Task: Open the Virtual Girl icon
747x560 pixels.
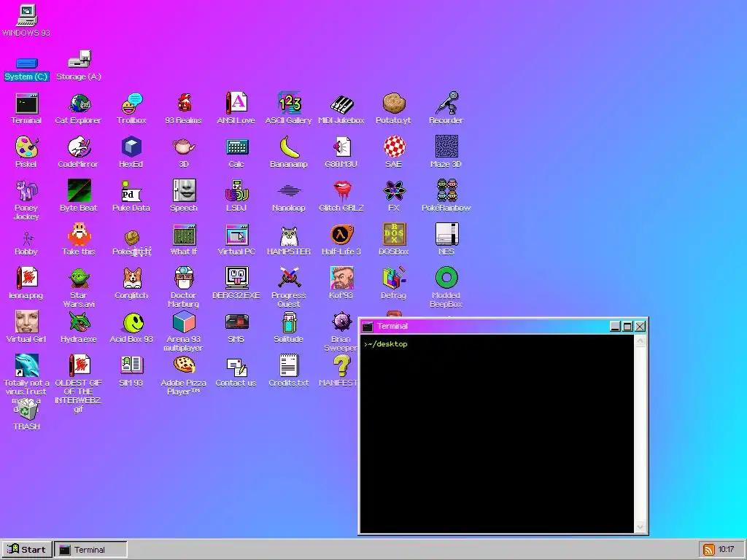Action: click(x=26, y=322)
